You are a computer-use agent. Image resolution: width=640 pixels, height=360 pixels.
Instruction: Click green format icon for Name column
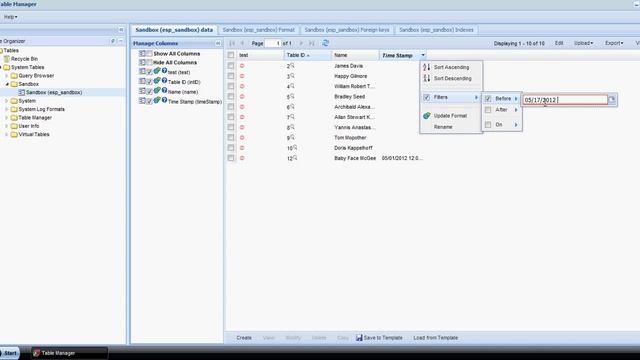pos(157,90)
